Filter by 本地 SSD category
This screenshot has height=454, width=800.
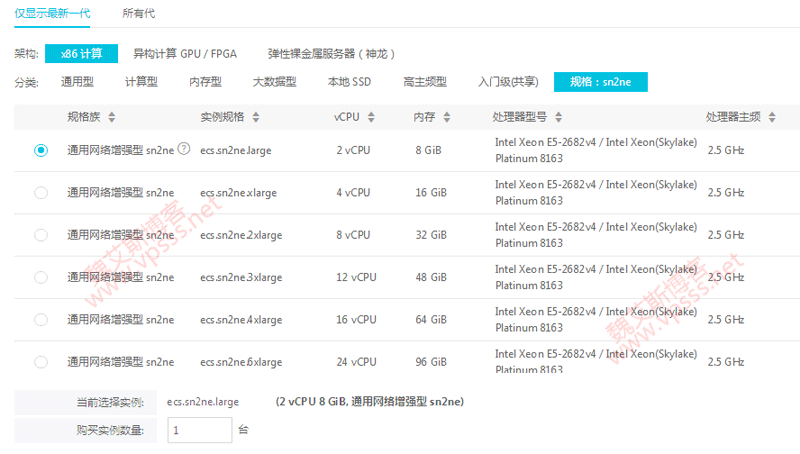[x=349, y=82]
